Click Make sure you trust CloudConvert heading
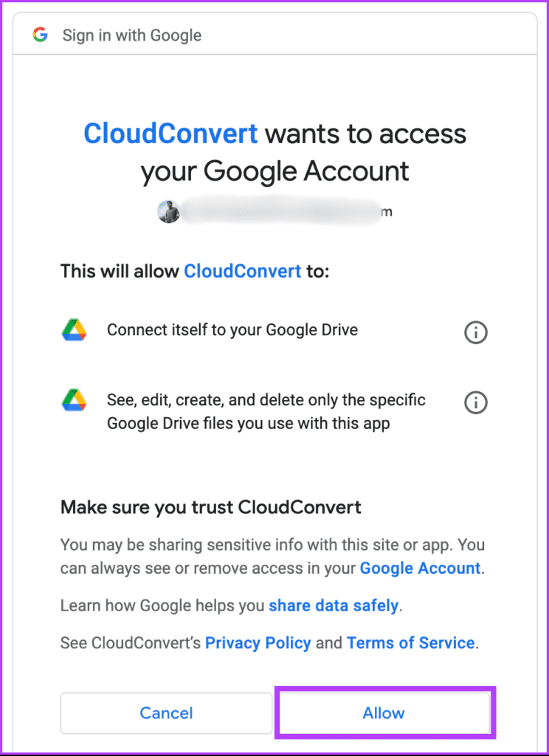The image size is (549, 756). [210, 507]
